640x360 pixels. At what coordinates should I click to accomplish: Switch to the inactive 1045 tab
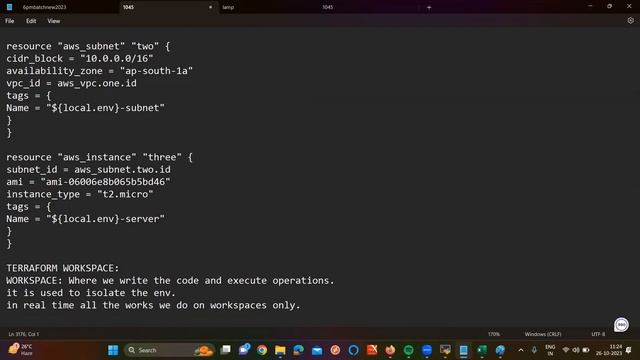coord(327,7)
